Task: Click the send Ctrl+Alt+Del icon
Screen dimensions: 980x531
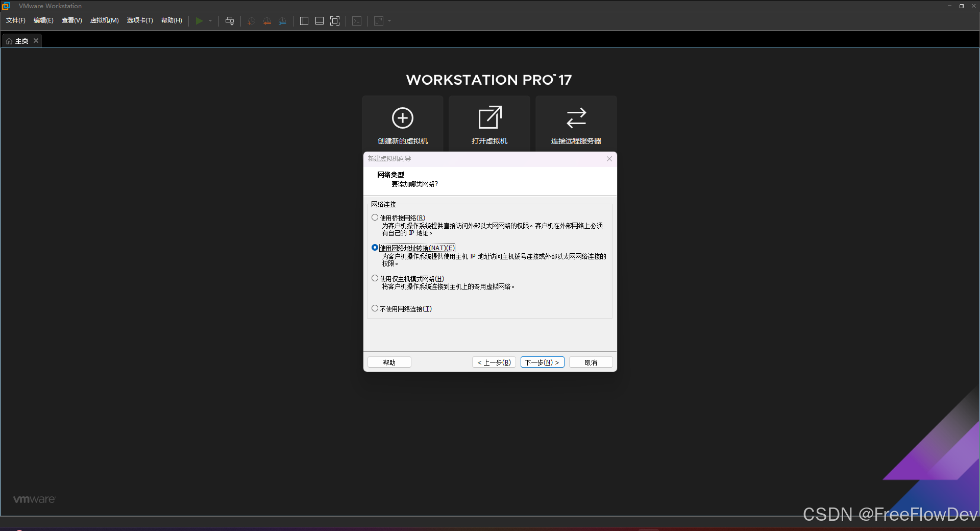Action: pos(230,21)
